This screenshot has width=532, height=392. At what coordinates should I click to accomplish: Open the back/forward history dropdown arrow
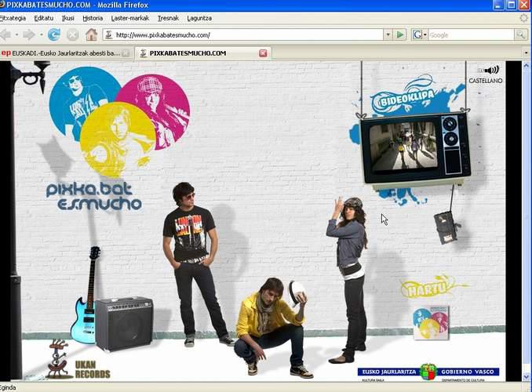tap(41, 34)
